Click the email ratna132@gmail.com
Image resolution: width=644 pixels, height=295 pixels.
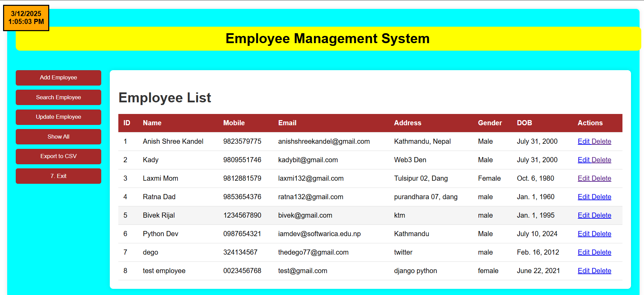pyautogui.click(x=311, y=197)
